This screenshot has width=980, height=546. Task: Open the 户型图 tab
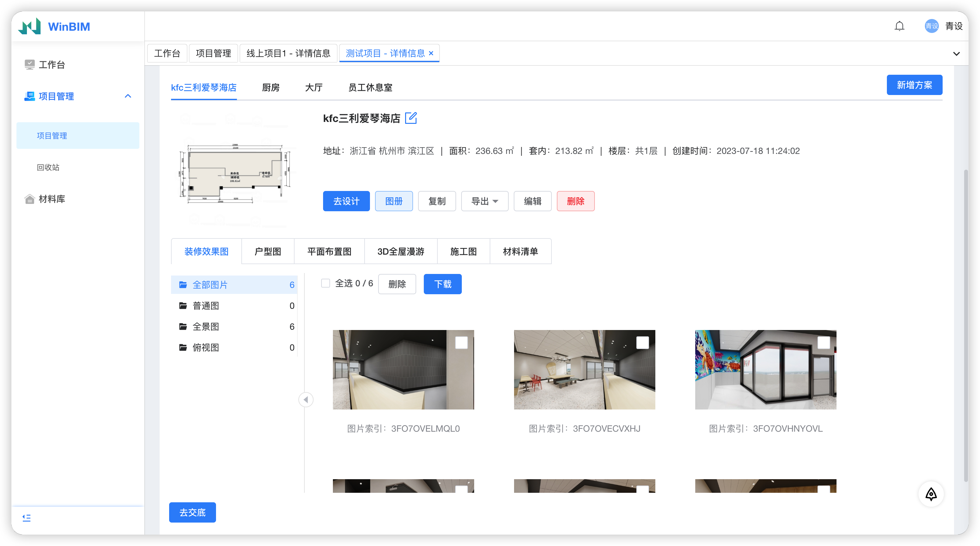pos(267,251)
